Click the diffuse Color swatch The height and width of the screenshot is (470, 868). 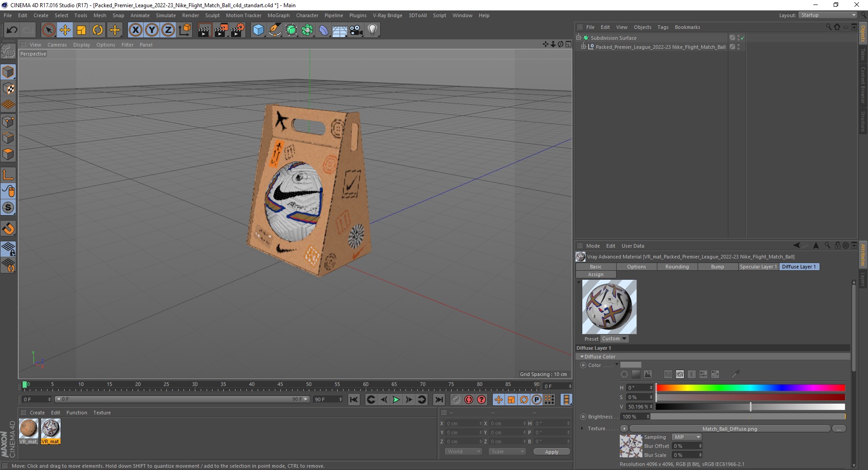click(631, 365)
